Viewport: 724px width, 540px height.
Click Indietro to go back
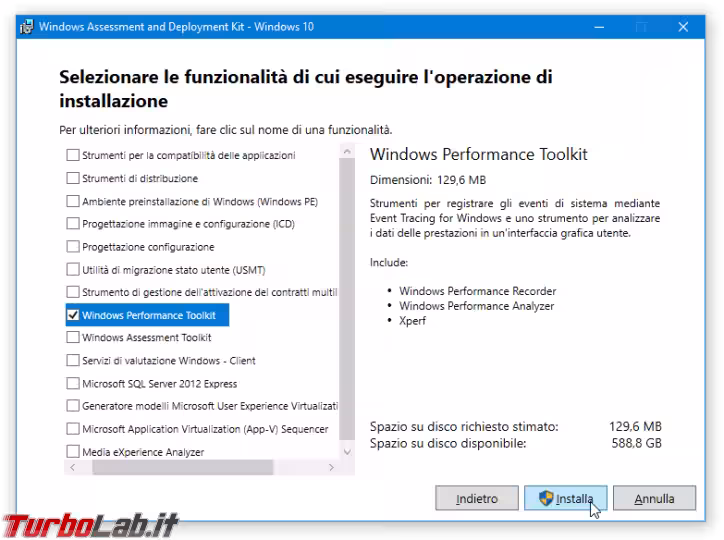point(477,498)
